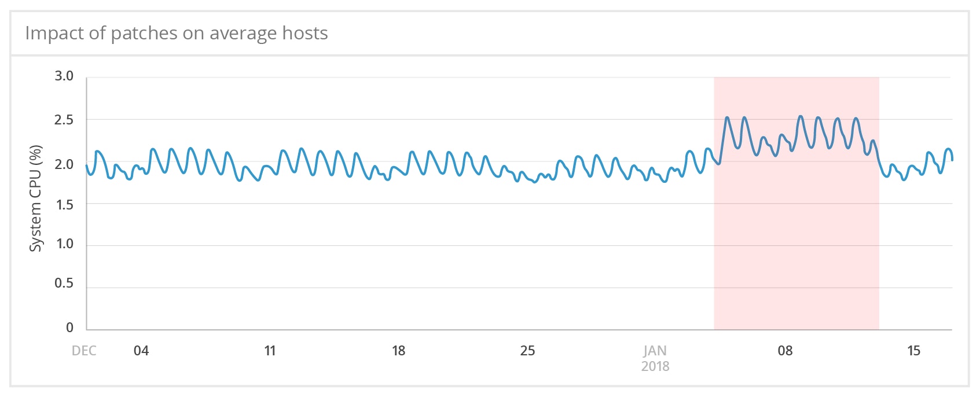Select the 15 date label on the timeline
980x397 pixels.
913,351
